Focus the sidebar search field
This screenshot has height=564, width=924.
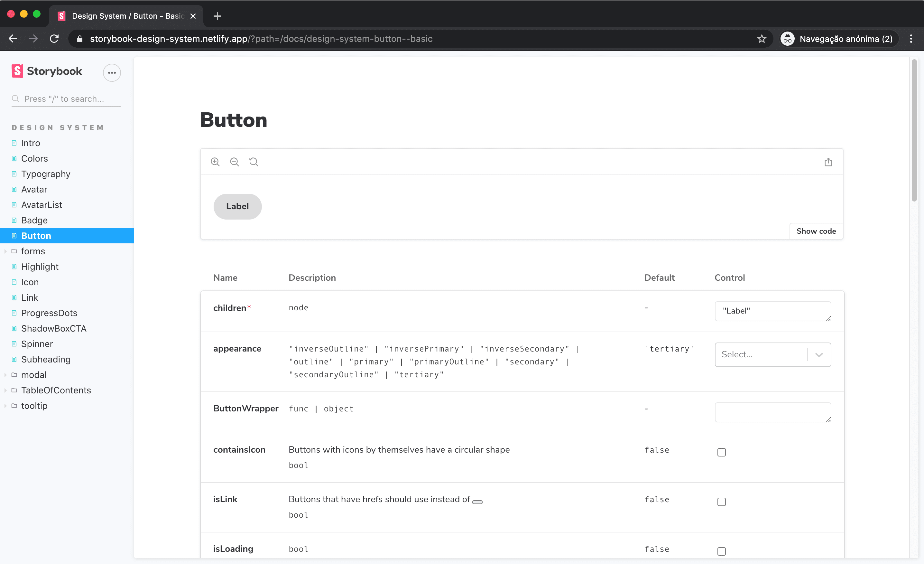[66, 99]
